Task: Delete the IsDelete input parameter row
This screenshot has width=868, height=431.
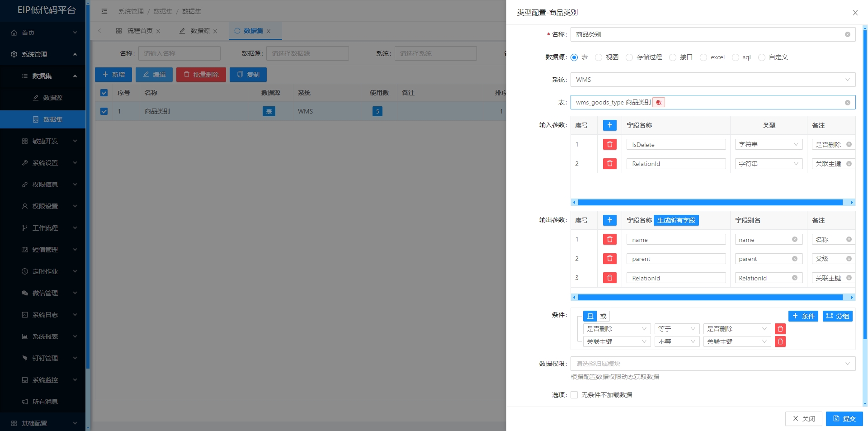Action: tap(609, 144)
